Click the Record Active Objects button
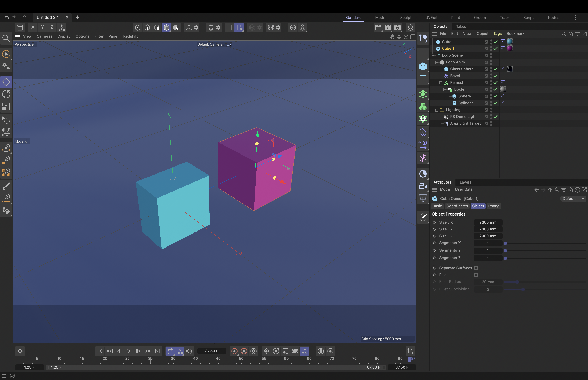 (x=234, y=351)
